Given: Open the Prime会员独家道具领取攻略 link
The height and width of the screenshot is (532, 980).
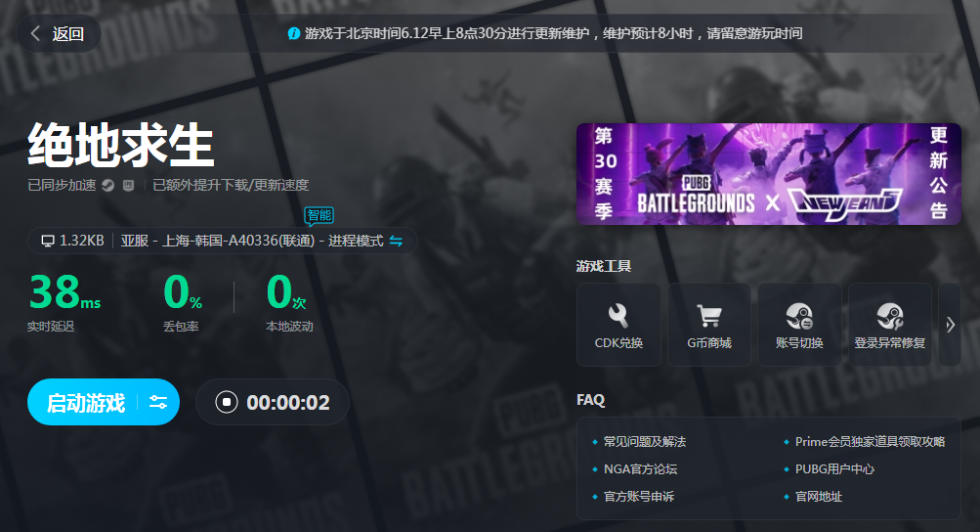Looking at the screenshot, I should (870, 442).
